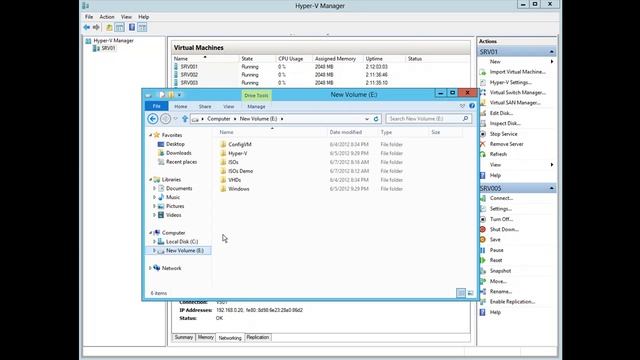This screenshot has width=640, height=360.
Task: Open the Help menu in Hyper-V Manager
Action: [143, 17]
